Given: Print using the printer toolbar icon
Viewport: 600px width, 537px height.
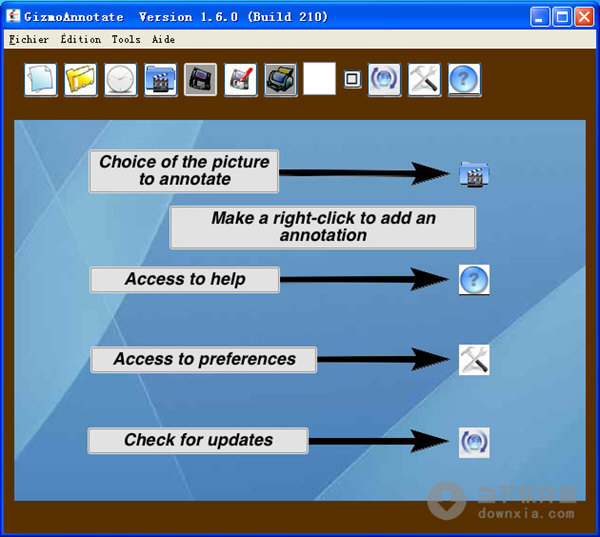Looking at the screenshot, I should pos(281,80).
